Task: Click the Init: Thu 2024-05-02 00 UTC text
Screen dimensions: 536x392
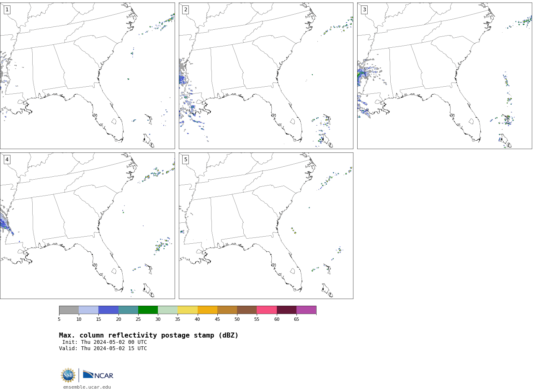Action: [x=105, y=342]
